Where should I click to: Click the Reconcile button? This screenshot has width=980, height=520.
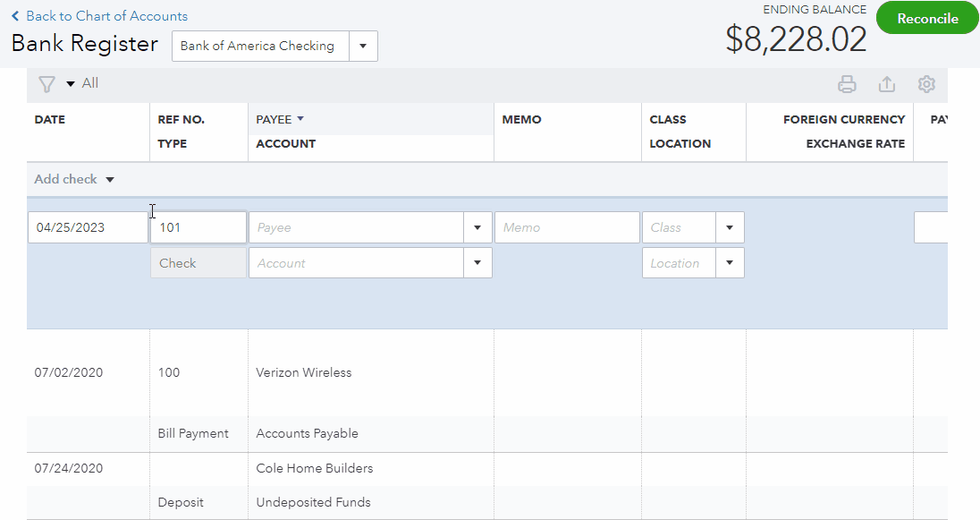926,17
